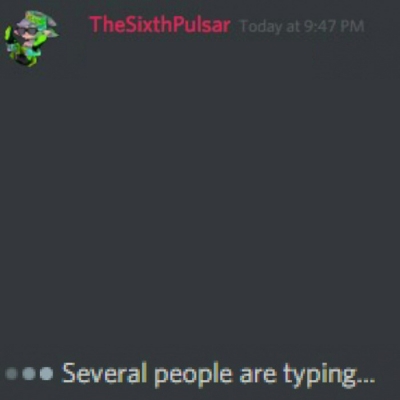The width and height of the screenshot is (400, 400).
Task: Click the 9:47 time in the timestamp
Action: pos(320,26)
